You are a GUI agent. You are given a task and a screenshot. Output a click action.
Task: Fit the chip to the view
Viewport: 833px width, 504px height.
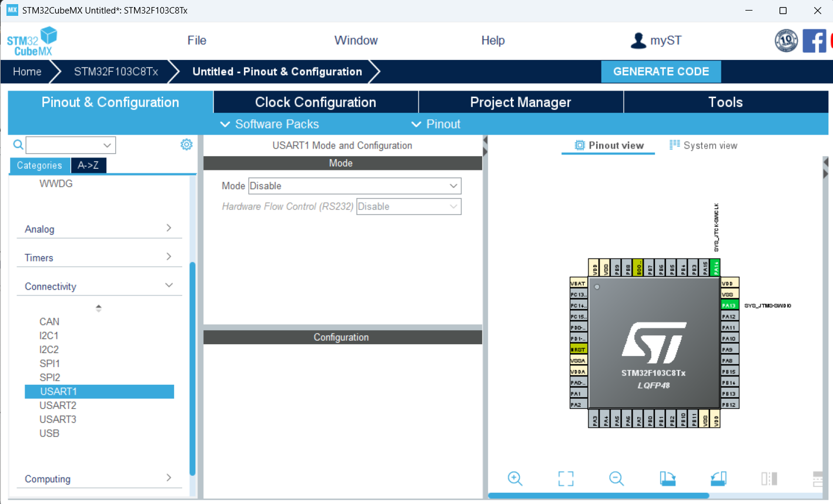tap(566, 478)
